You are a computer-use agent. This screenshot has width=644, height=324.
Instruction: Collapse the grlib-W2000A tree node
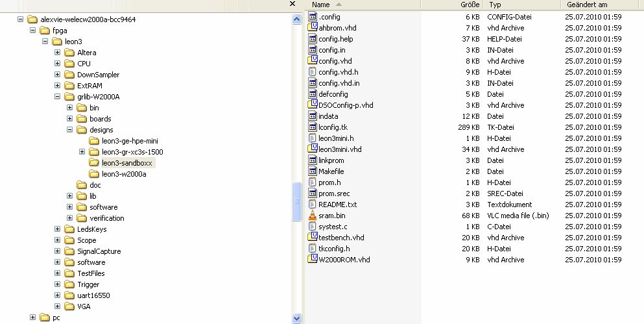coord(57,97)
